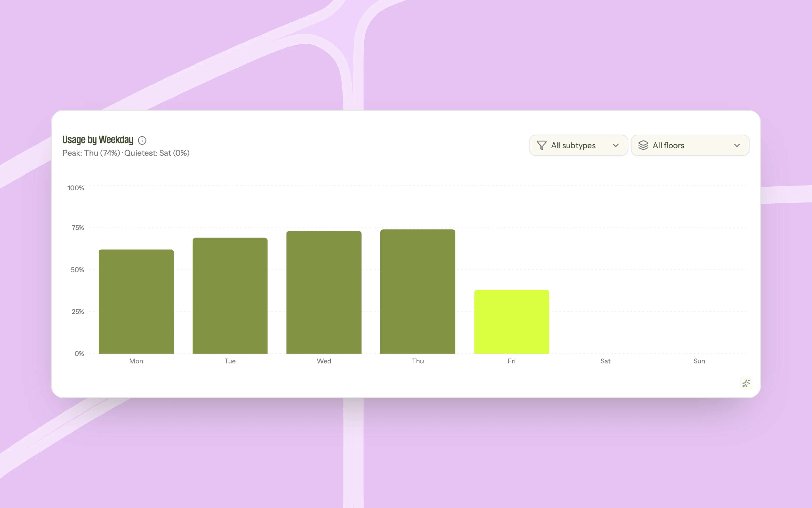Click the '25%' y-axis label
The height and width of the screenshot is (508, 812).
(x=78, y=312)
